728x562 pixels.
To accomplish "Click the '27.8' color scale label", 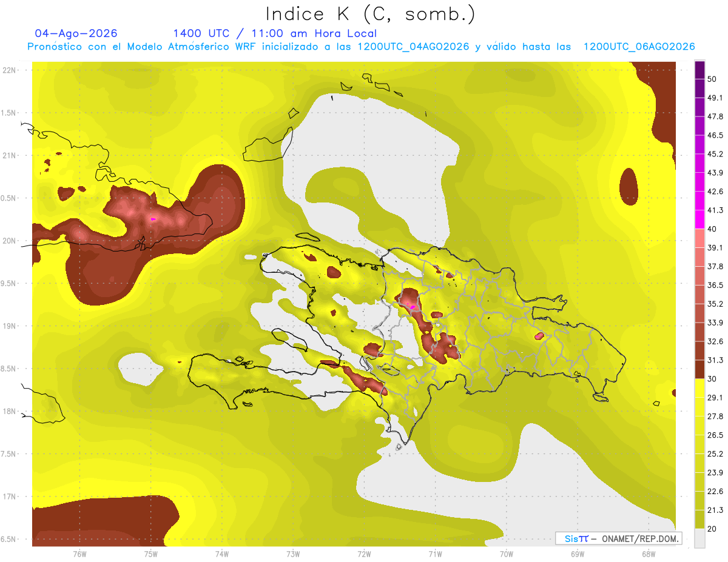I will point(715,416).
